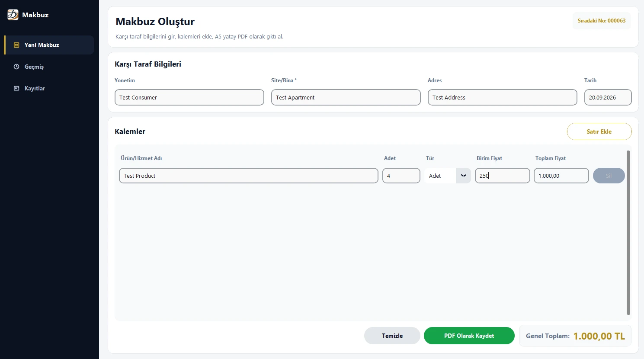Image resolution: width=644 pixels, height=359 pixels.
Task: Click the Geçmiş clock icon
Action: point(16,67)
